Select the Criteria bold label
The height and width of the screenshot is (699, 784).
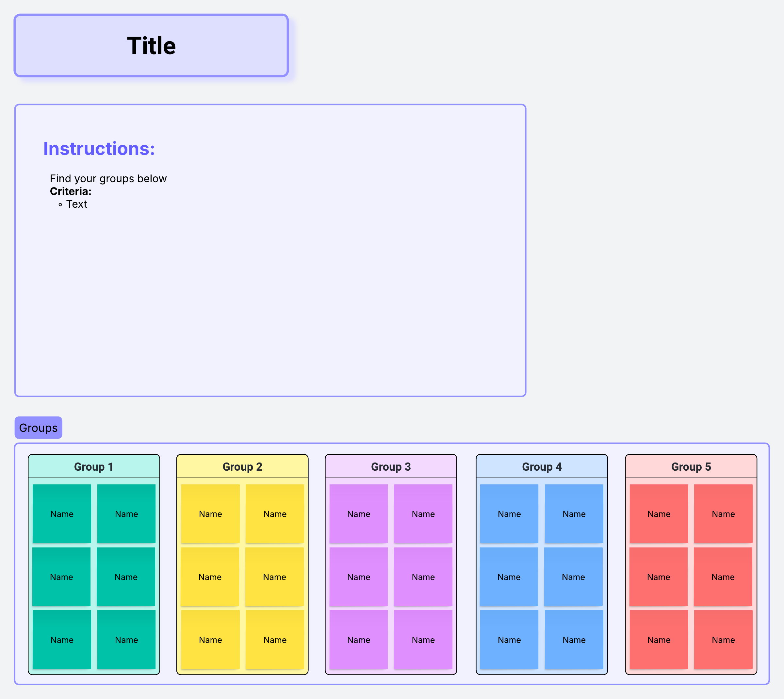[71, 191]
